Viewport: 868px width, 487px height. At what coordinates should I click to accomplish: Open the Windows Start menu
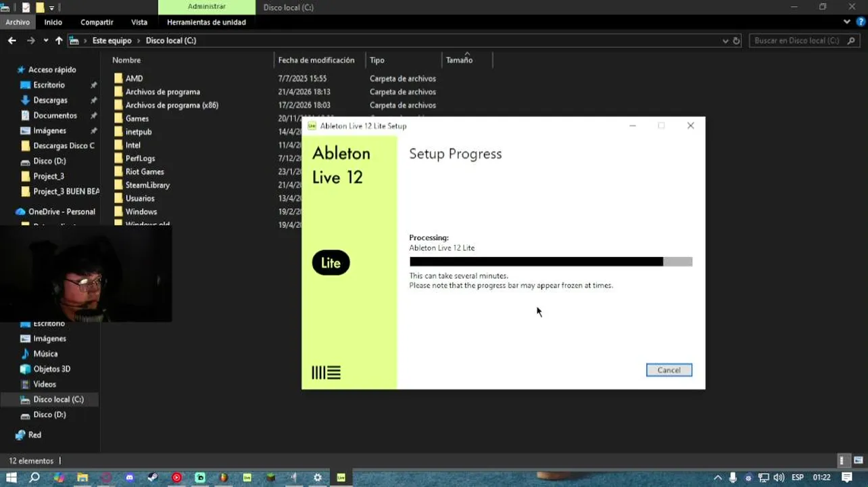(x=11, y=478)
